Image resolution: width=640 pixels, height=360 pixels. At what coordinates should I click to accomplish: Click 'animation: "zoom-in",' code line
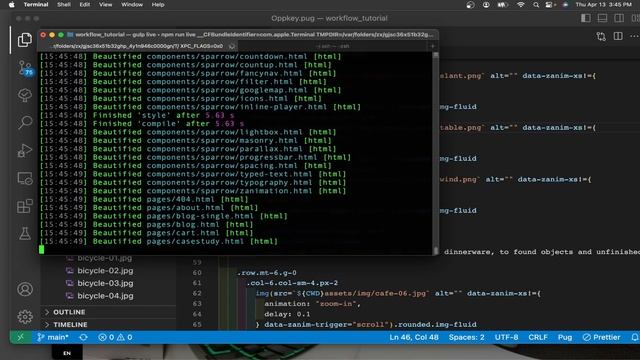click(313, 304)
